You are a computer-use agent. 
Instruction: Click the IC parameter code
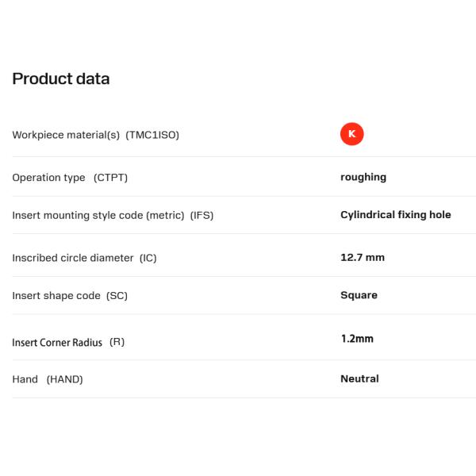pos(148,258)
